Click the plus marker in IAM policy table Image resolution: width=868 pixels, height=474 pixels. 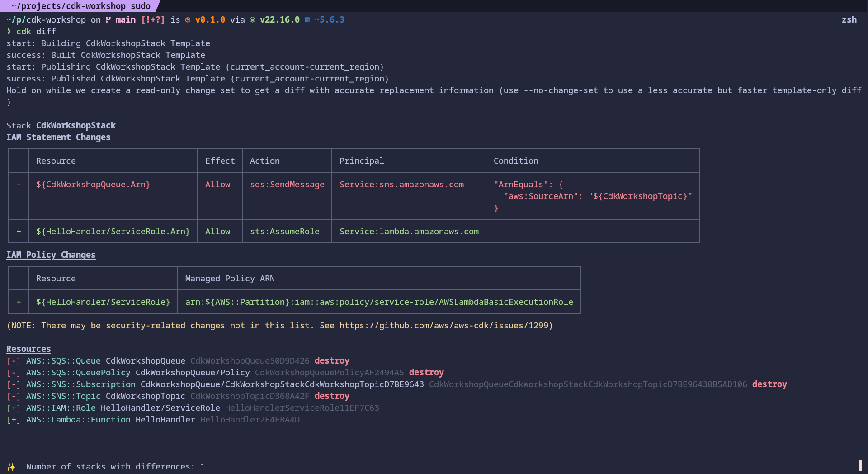[19, 302]
